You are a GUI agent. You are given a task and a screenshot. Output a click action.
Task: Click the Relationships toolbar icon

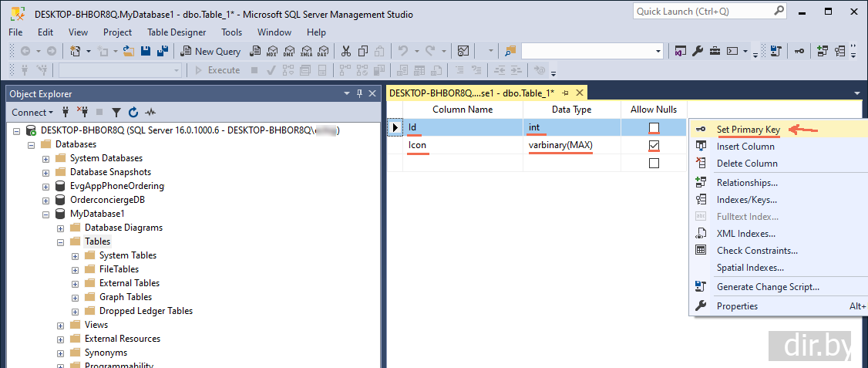pyautogui.click(x=823, y=51)
